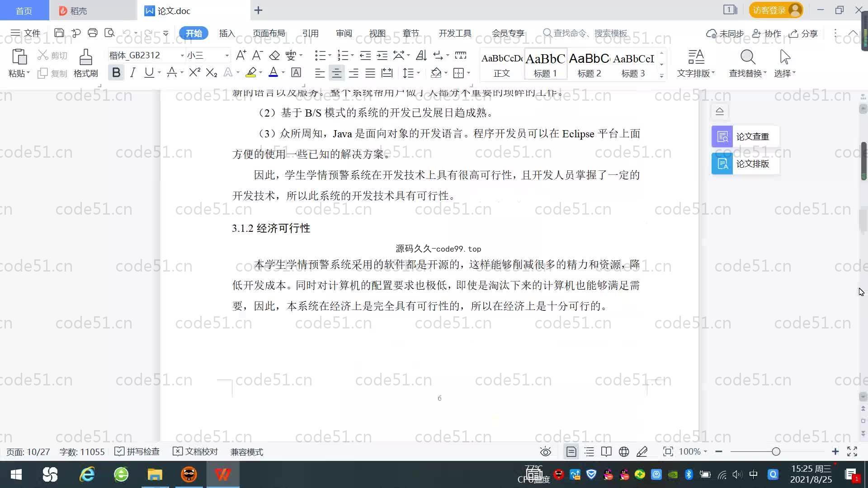Click the Paste icon
Screen dimensions: 868x488
[19, 57]
